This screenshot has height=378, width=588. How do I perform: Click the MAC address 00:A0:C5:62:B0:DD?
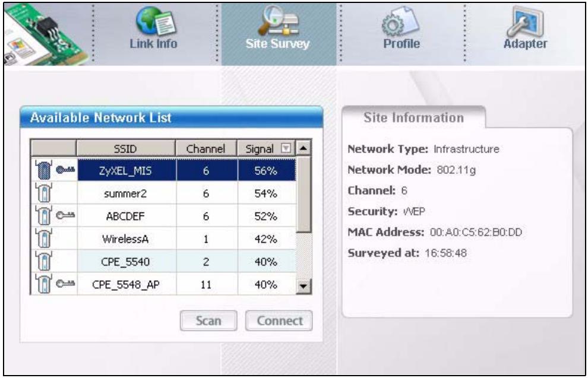tap(476, 232)
